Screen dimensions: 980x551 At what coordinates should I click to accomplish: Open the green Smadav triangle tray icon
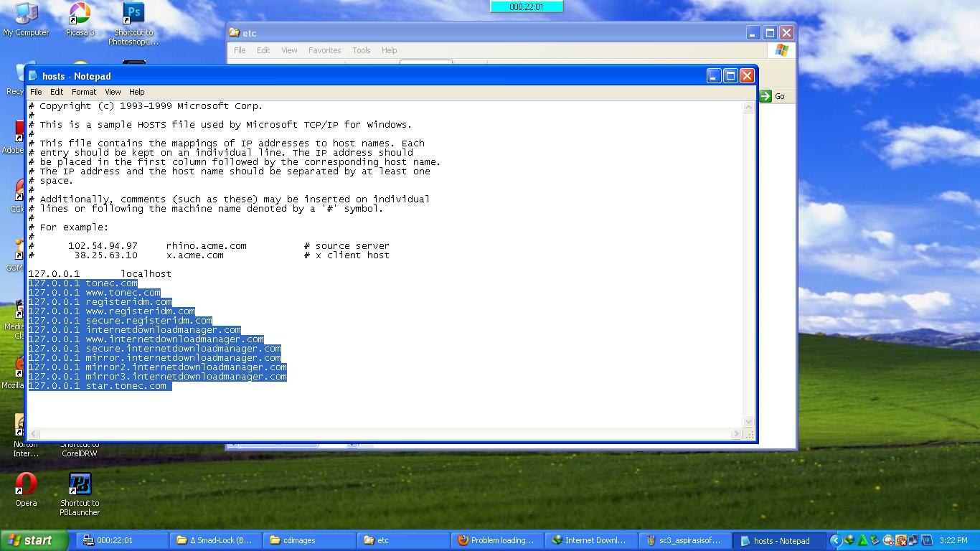862,540
